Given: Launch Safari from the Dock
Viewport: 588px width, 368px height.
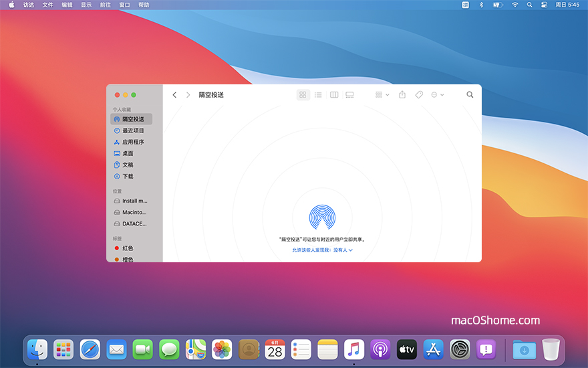Looking at the screenshot, I should click(90, 349).
